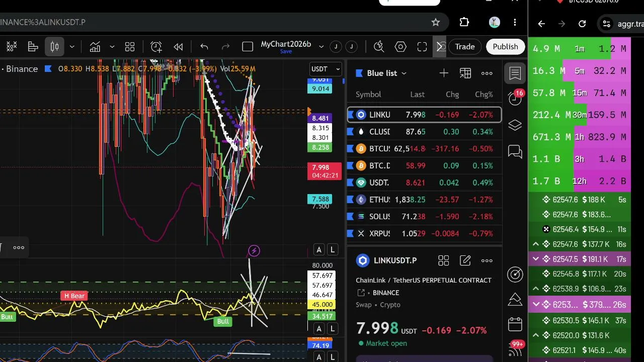Screen dimensions: 644x362
Task: Select the bar chart style icon
Action: tap(33, 47)
